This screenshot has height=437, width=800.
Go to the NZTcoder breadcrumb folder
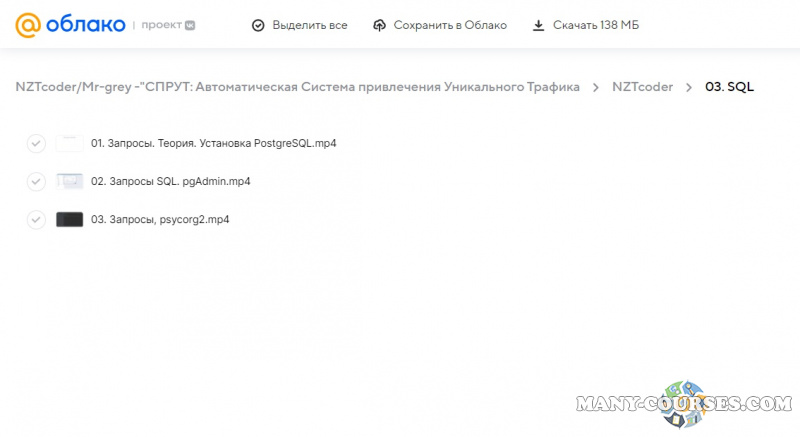click(642, 87)
